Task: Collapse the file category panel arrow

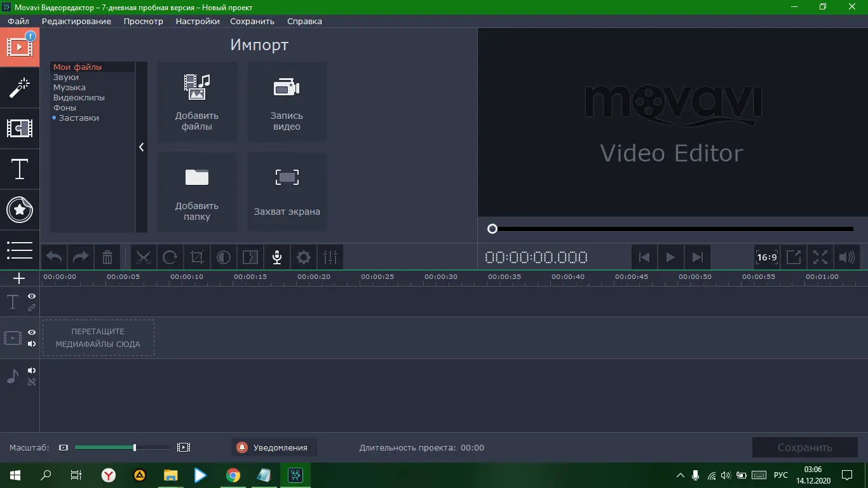Action: point(141,147)
